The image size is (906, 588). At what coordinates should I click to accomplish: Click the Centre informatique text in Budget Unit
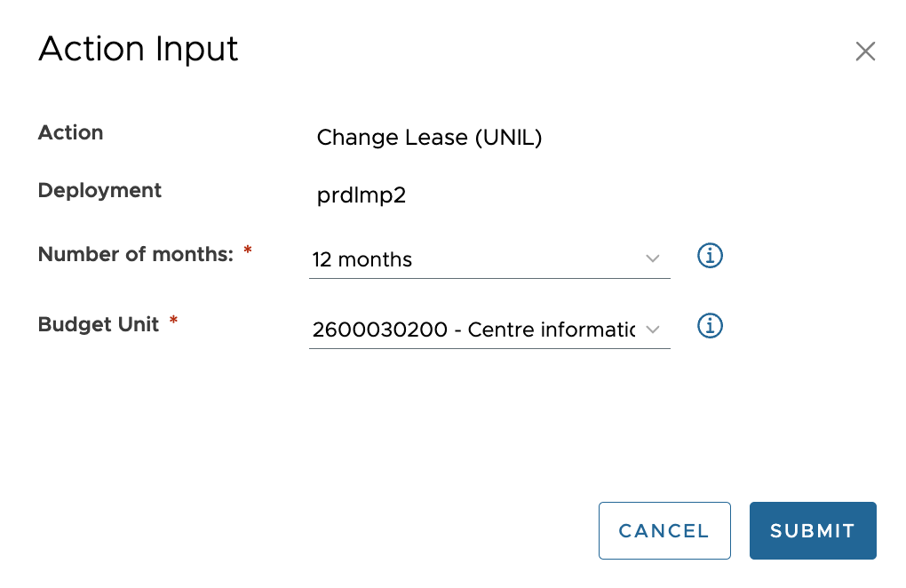[552, 330]
